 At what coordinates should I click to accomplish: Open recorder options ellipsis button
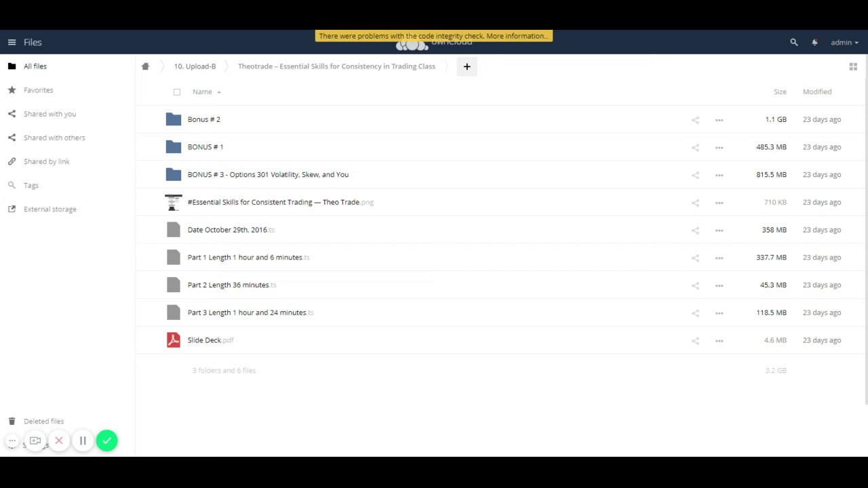click(x=12, y=441)
